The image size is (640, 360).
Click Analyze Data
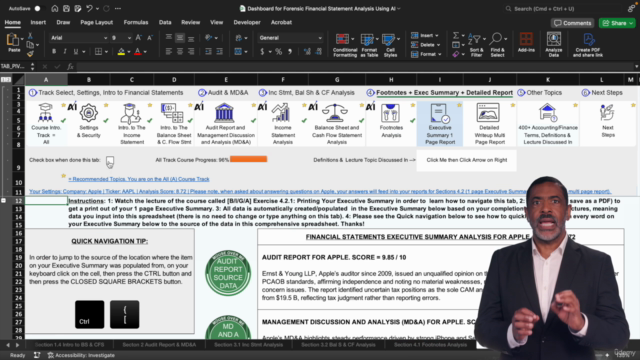553,45
